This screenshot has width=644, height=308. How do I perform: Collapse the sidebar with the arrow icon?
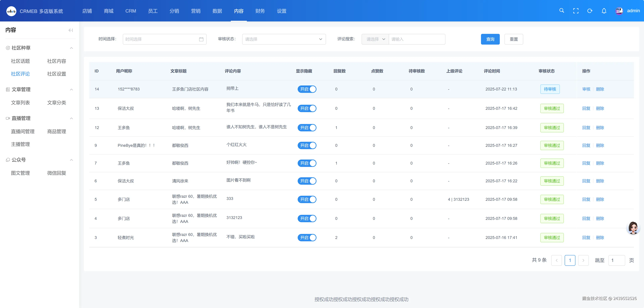(70, 30)
